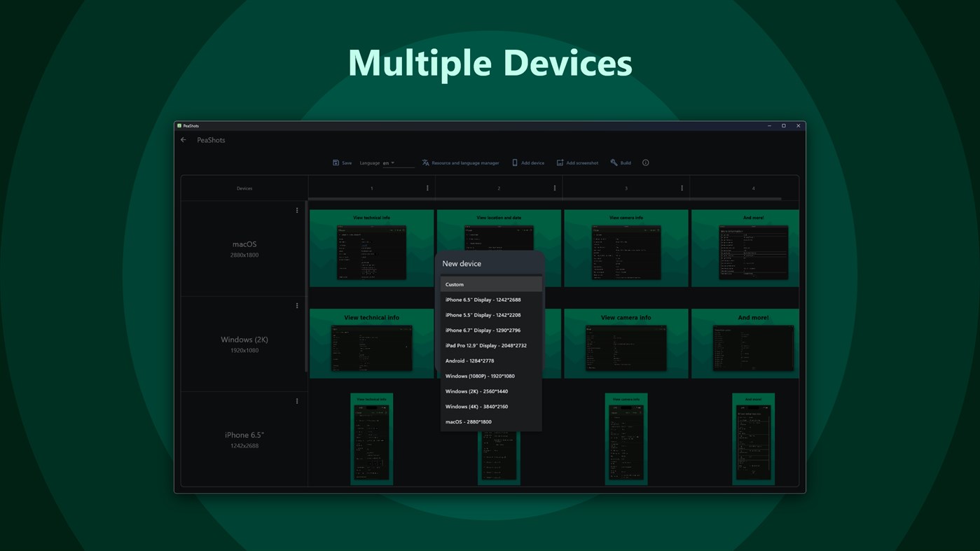Viewport: 980px width, 551px height.
Task: Choose iPhone 6.7" Display - 1290*2796
Action: pyautogui.click(x=491, y=330)
